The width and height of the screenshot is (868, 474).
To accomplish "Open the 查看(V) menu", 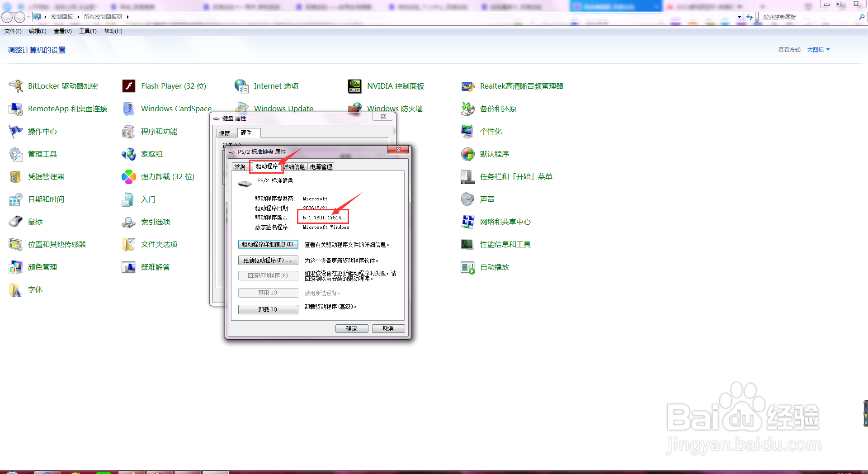I will point(62,31).
